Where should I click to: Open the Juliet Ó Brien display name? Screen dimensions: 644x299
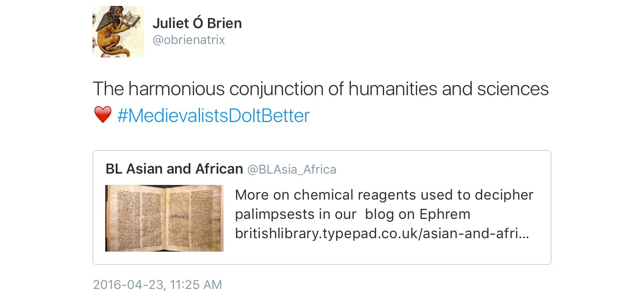[x=197, y=23]
